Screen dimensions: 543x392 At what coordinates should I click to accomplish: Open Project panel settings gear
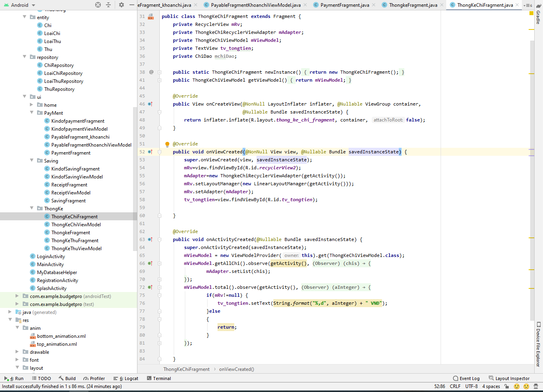click(122, 5)
